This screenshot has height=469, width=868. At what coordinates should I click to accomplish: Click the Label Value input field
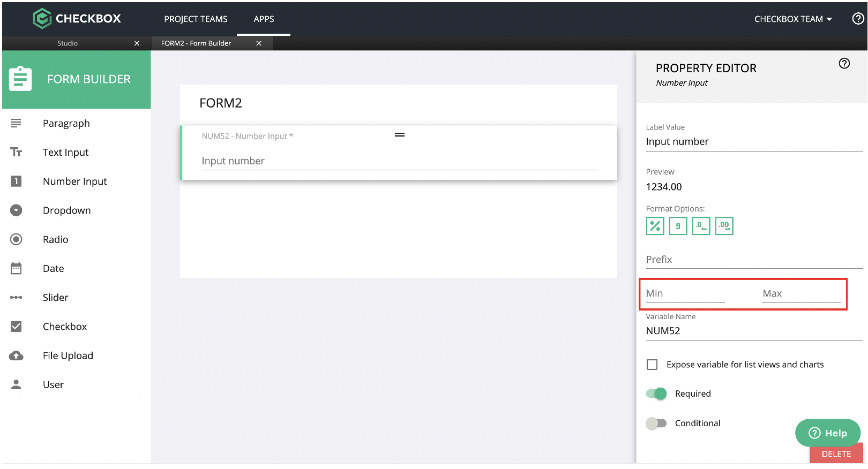coord(754,141)
